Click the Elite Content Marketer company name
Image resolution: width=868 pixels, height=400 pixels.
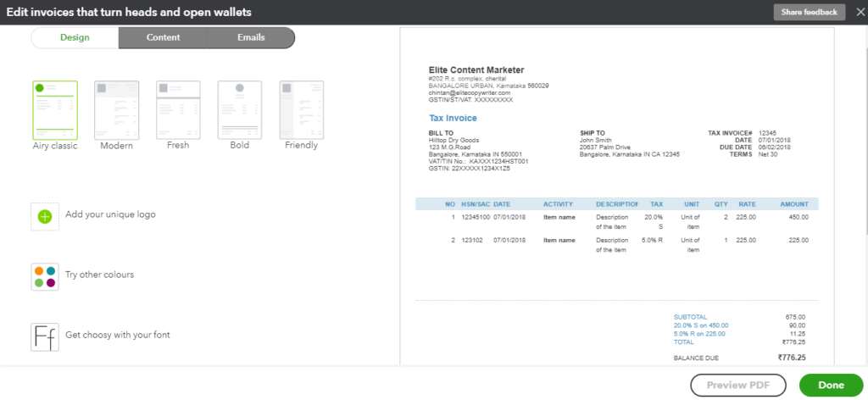476,70
